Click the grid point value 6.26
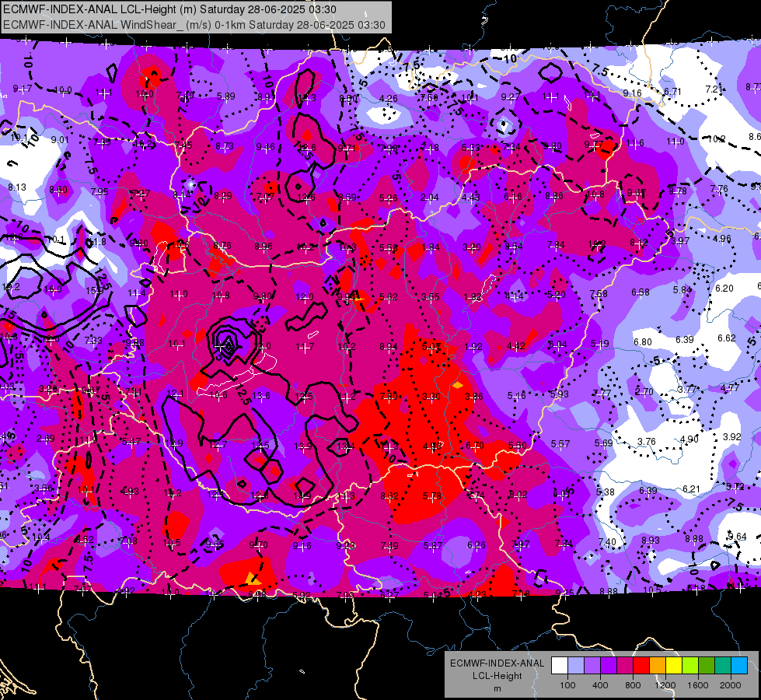The image size is (761, 700). [476, 545]
